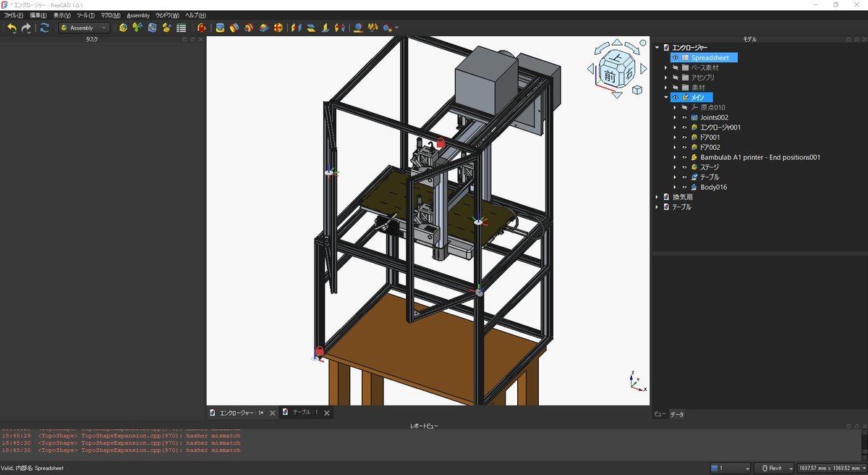Select the Ball joint tool
Viewport: 868px width, 475px height.
pos(278,28)
